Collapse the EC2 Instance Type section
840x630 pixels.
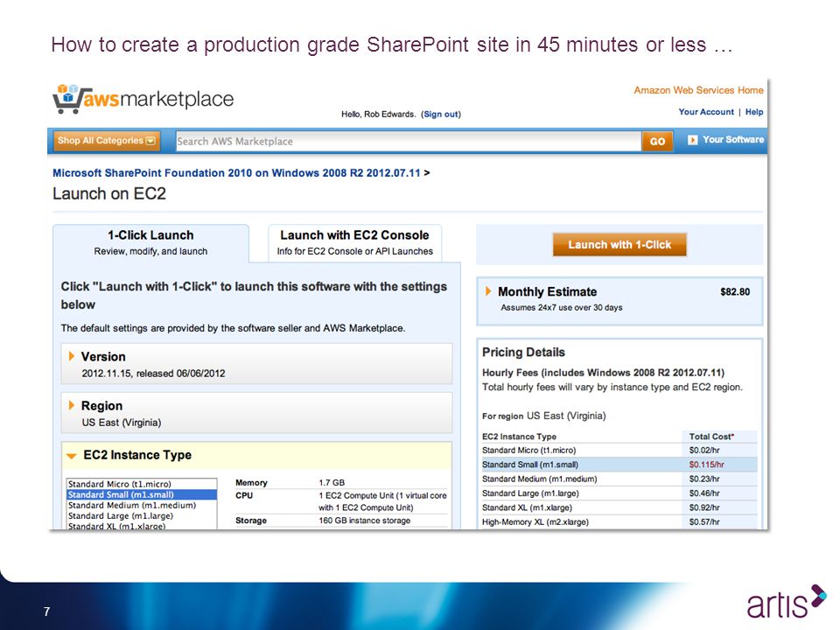pyautogui.click(x=71, y=456)
